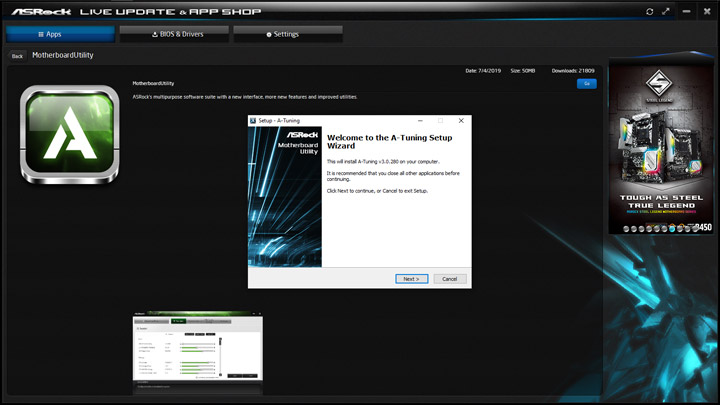Viewport: 720px width, 405px height.
Task: Click Next in the A-Tuning setup wizard
Action: coord(411,279)
